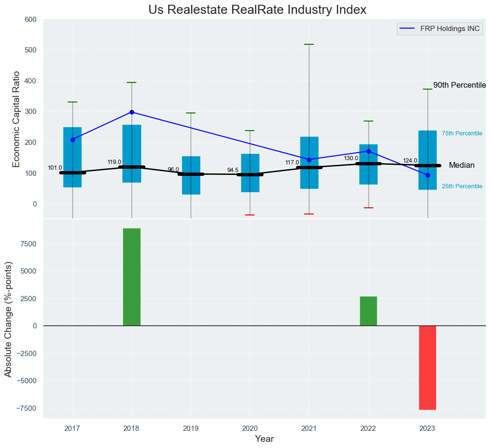Screen dimensions: 491x448
Task: Click the 2022 green absolute change bar
Action: [x=368, y=311]
